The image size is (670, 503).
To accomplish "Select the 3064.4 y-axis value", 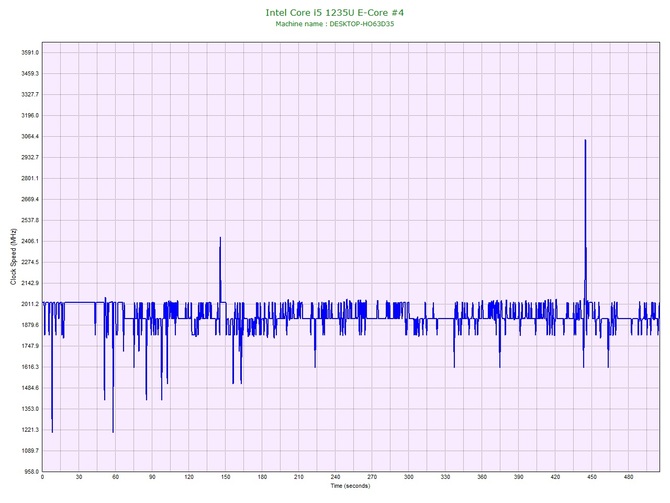I will [30, 136].
